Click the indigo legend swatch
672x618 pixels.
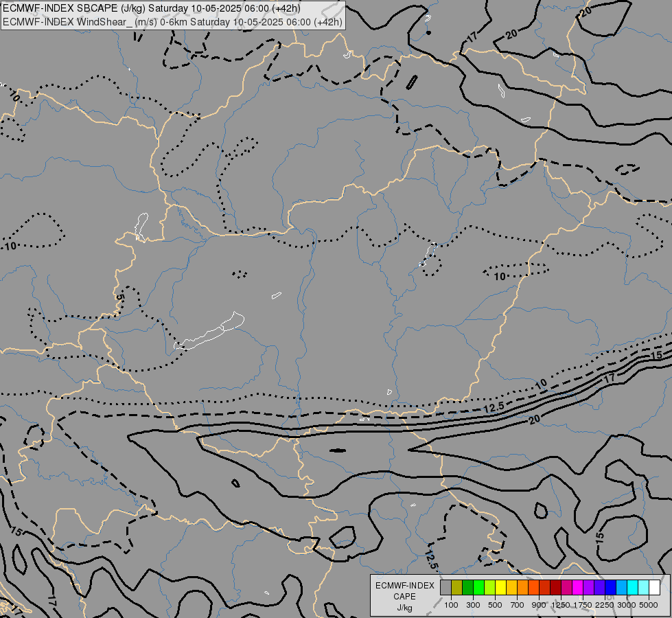point(599,587)
